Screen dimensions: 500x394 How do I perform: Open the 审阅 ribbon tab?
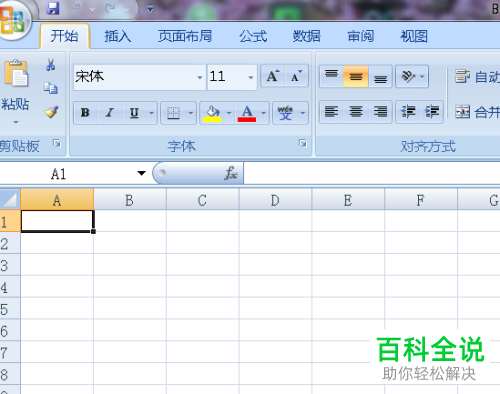click(x=360, y=36)
